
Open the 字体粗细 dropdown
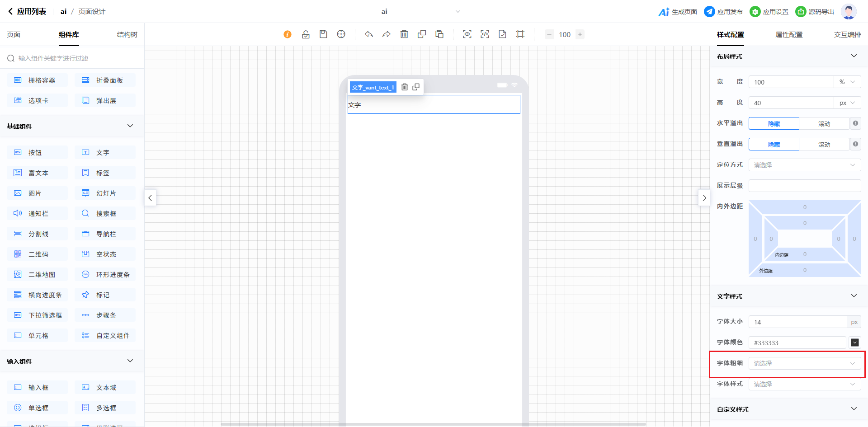pyautogui.click(x=804, y=363)
